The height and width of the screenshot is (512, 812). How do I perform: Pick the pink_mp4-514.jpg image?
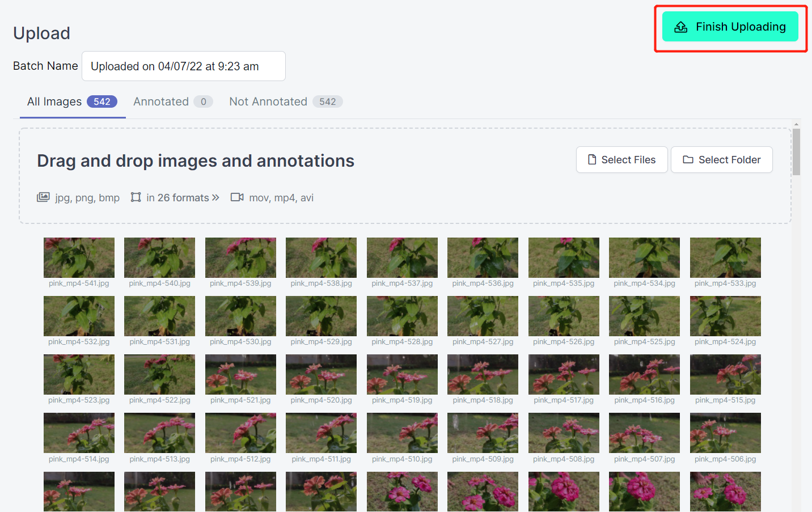point(79,433)
